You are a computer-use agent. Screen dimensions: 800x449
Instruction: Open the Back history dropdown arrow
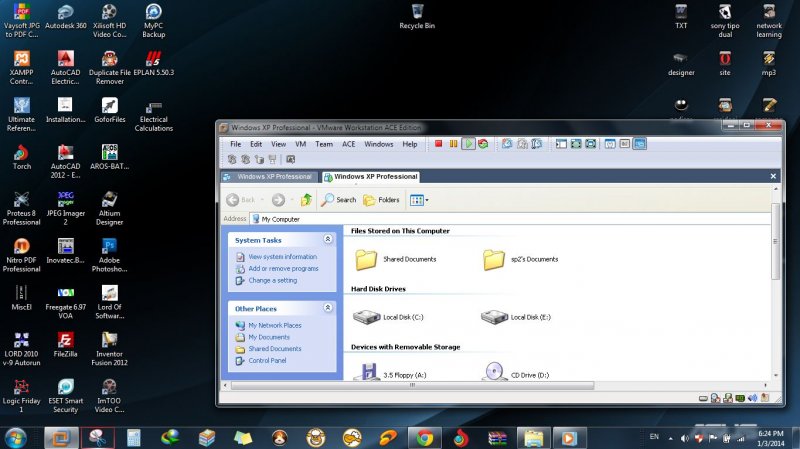click(x=262, y=199)
